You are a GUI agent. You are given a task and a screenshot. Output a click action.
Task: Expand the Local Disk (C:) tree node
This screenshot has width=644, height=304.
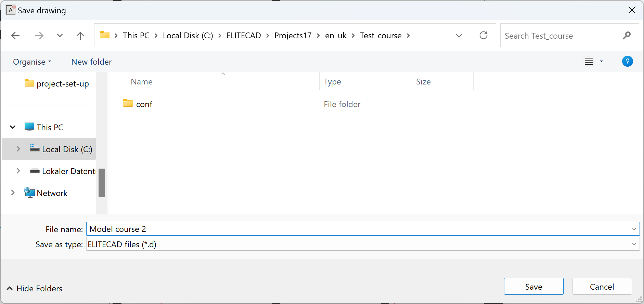pos(18,149)
